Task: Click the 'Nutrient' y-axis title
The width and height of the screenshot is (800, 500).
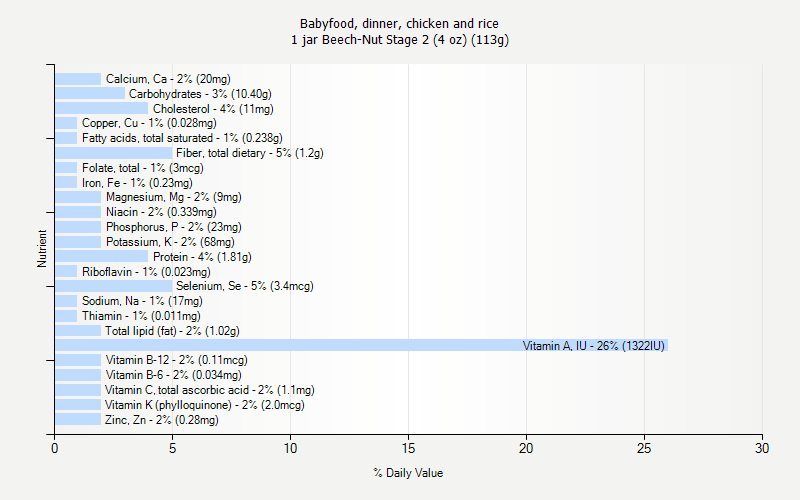Action: [x=42, y=249]
